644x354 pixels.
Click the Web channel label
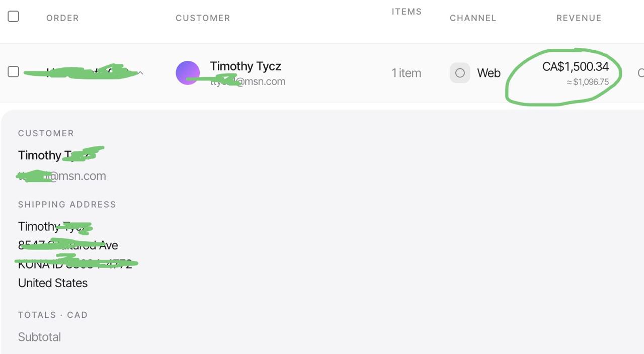pos(489,73)
